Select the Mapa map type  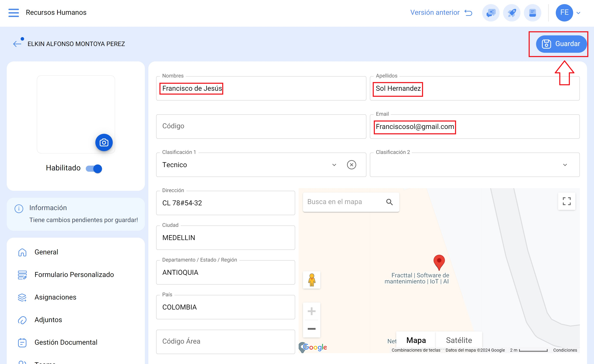416,340
